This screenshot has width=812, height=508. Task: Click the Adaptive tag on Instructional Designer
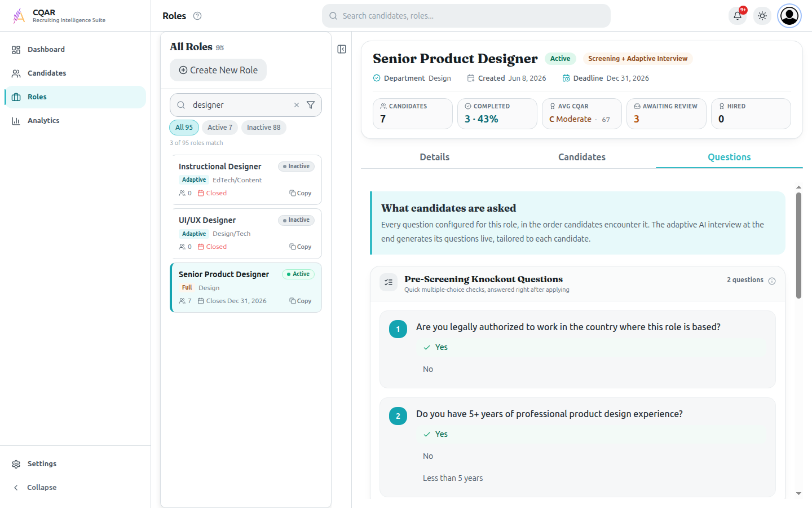[194, 180]
